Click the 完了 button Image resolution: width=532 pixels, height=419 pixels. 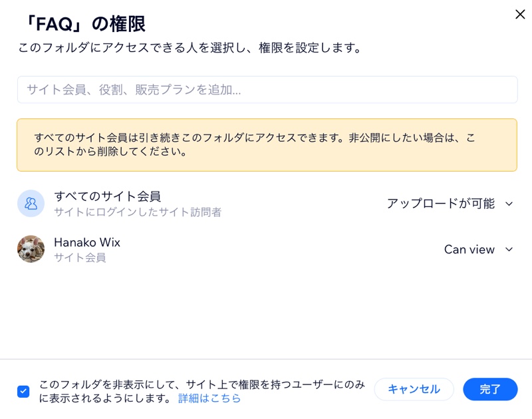pos(490,389)
